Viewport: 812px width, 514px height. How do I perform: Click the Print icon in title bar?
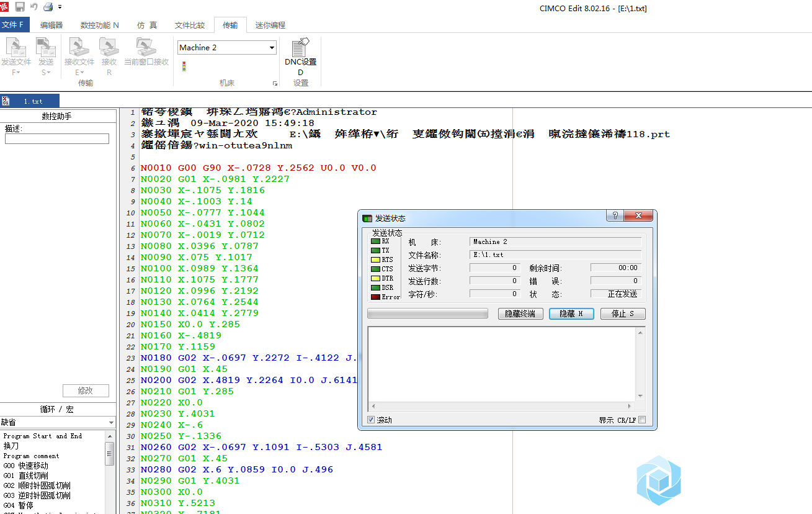(48, 7)
